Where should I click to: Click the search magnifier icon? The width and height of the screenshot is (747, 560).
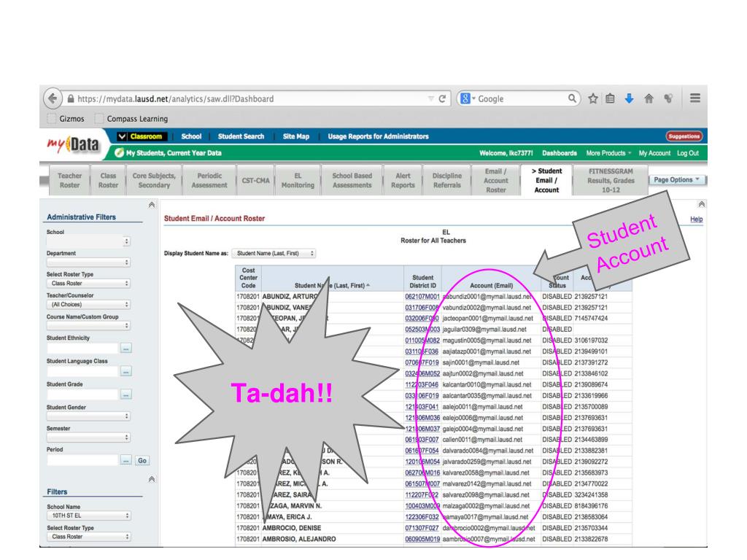572,98
